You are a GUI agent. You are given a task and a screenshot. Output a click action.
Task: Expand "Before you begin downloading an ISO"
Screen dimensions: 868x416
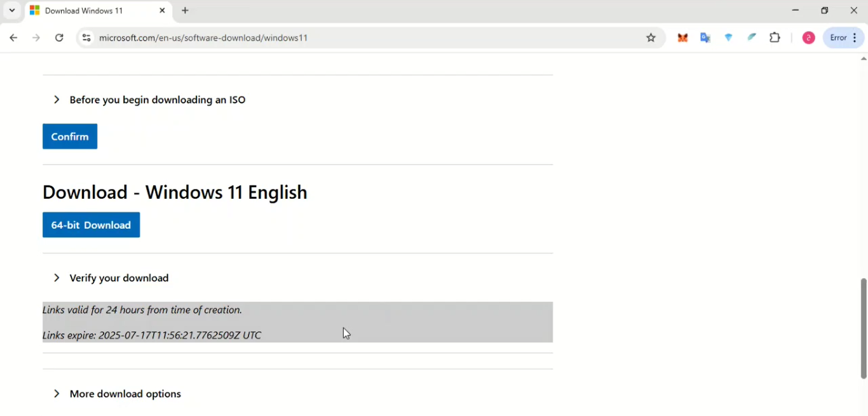[x=157, y=100]
